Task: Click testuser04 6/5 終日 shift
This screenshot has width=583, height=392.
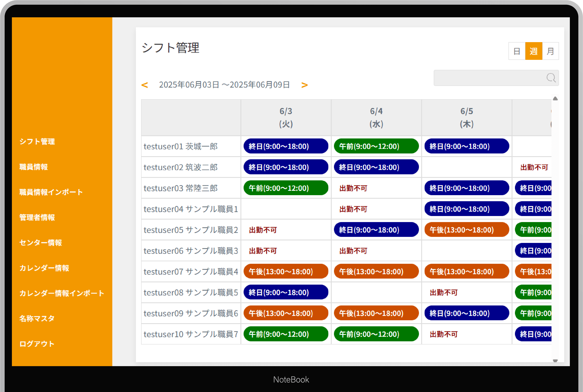Action: (467, 209)
